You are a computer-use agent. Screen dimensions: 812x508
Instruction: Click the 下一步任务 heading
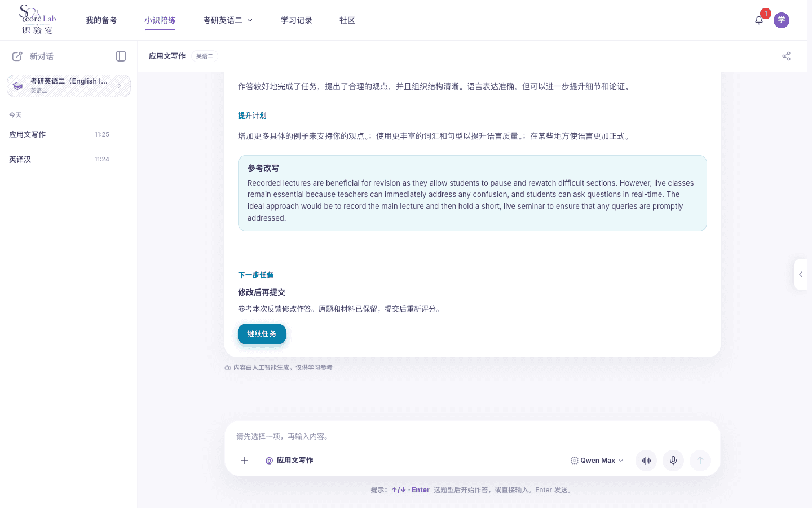click(x=256, y=275)
